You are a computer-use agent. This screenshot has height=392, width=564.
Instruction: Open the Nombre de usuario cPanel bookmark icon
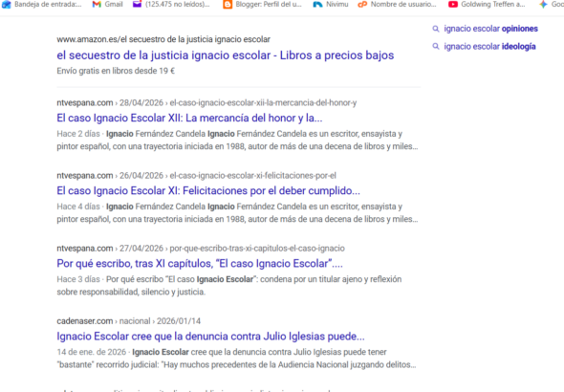tap(362, 5)
